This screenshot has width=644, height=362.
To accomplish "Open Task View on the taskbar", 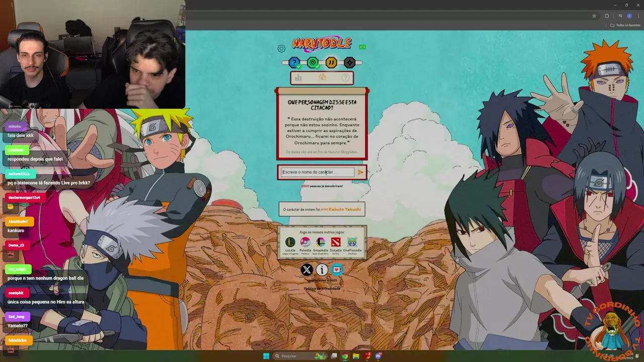I will 334,356.
